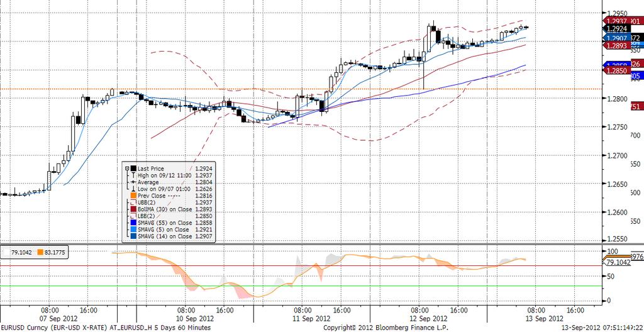Image resolution: width=644 pixels, height=332 pixels.
Task: Click the light blue SMAVG (5) swatch
Action: coord(133,230)
